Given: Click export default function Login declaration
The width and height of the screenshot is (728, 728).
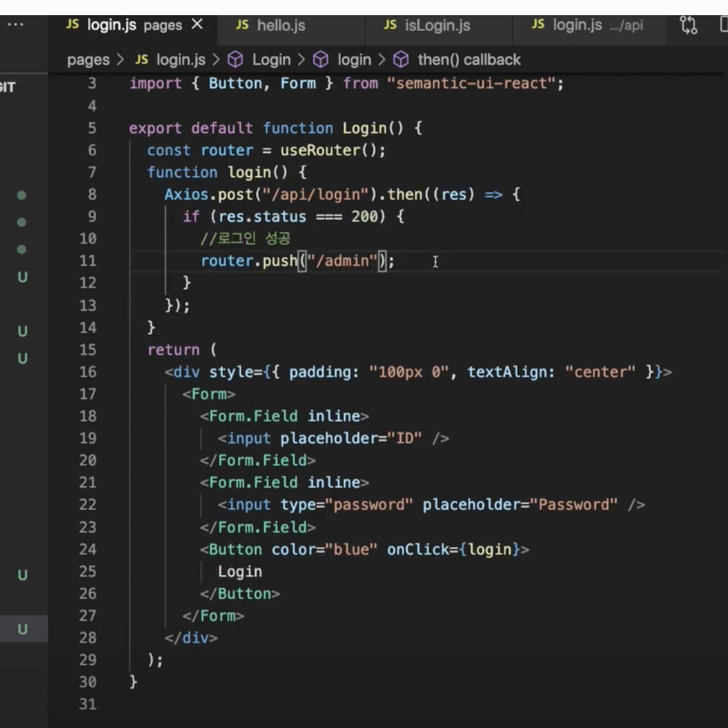Looking at the screenshot, I should (276, 128).
